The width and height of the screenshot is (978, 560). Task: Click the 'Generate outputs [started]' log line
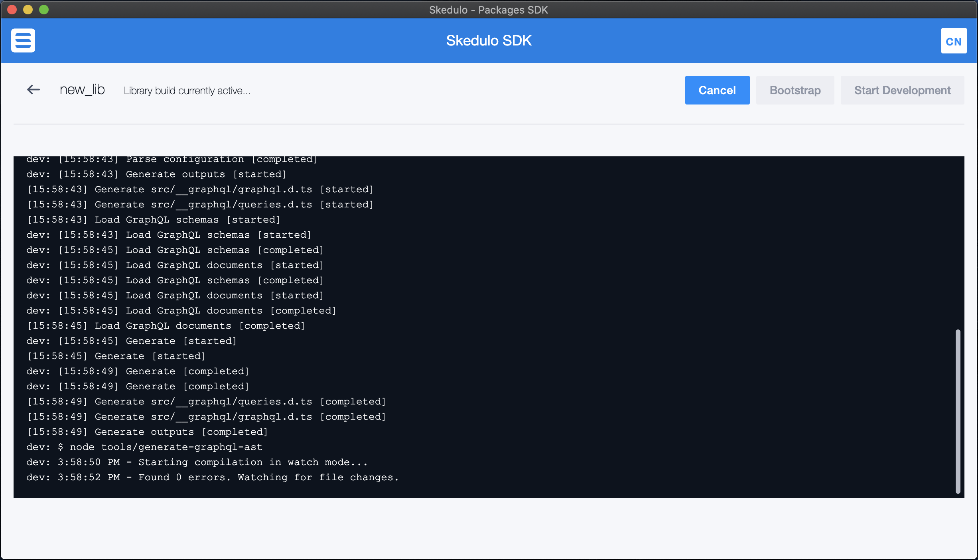[x=156, y=174]
